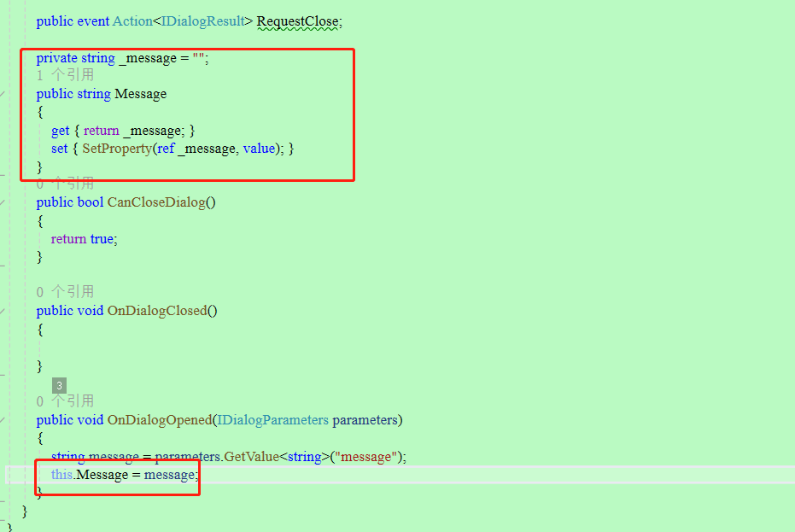Image resolution: width=795 pixels, height=532 pixels.
Task: Click the GetValue method call
Action: click(251, 457)
